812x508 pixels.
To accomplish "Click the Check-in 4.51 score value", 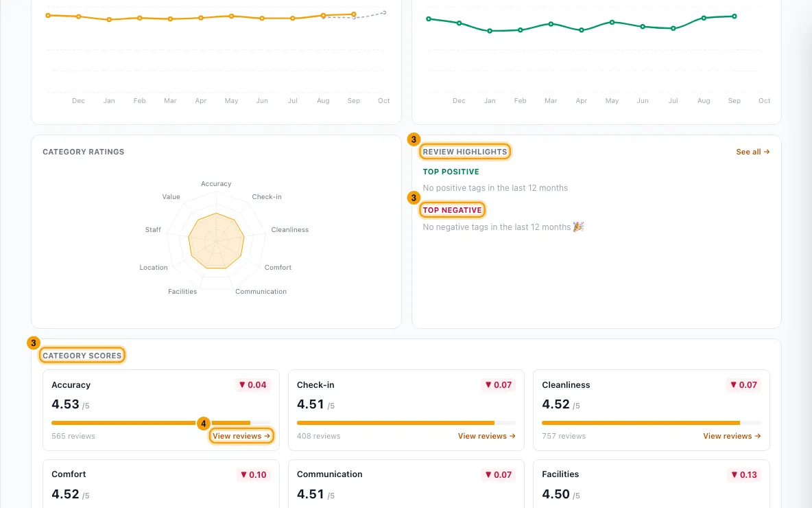I will tap(310, 404).
